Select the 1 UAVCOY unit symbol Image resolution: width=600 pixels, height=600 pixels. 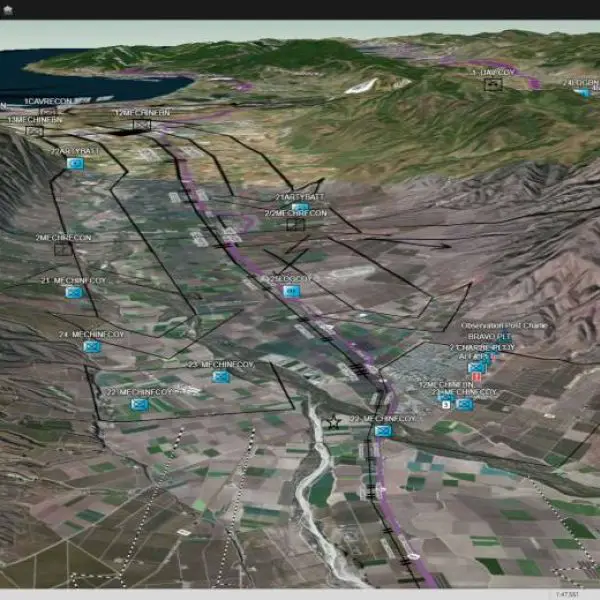click(492, 86)
